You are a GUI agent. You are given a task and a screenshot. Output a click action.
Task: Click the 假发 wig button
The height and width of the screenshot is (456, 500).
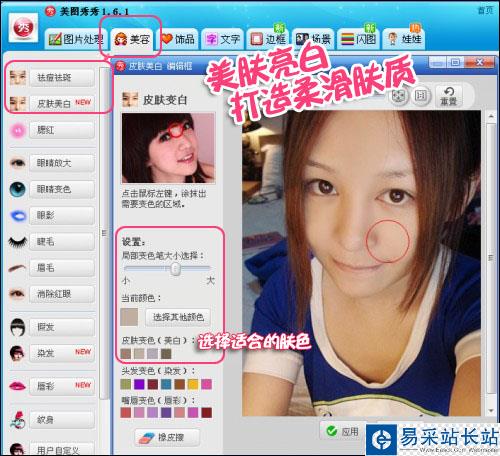(62, 327)
